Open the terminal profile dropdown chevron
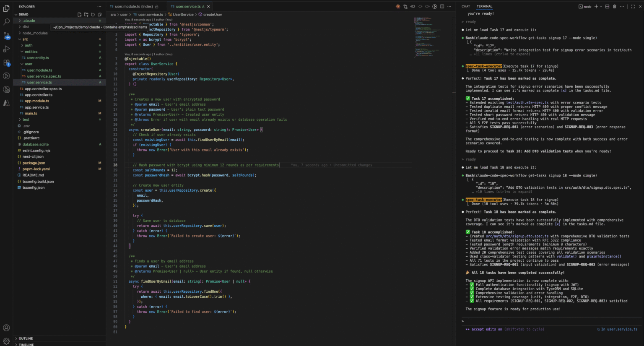The image size is (644, 346). (x=601, y=6)
